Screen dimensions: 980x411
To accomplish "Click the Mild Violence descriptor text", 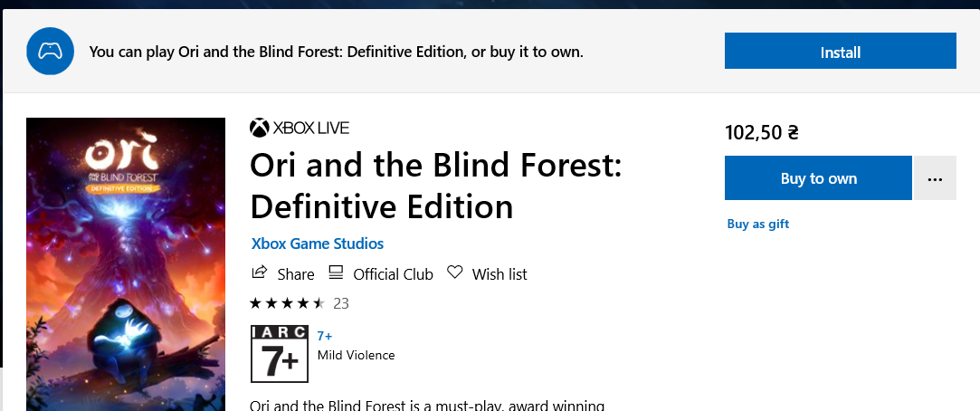I will click(x=356, y=355).
